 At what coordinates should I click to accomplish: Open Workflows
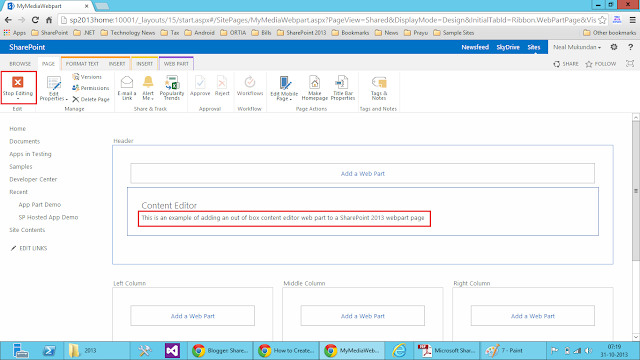tap(250, 86)
